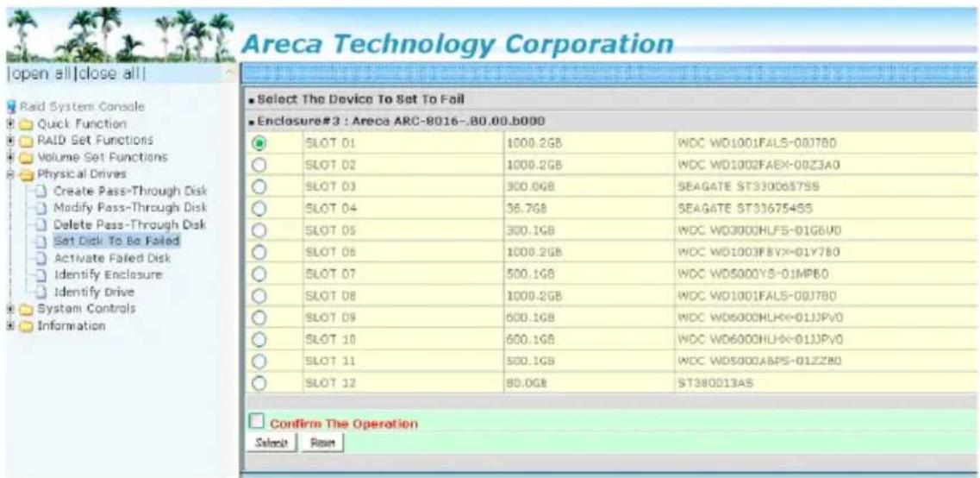Collapse the Physical Drives tree node
The height and width of the screenshot is (478, 980).
(x=10, y=173)
